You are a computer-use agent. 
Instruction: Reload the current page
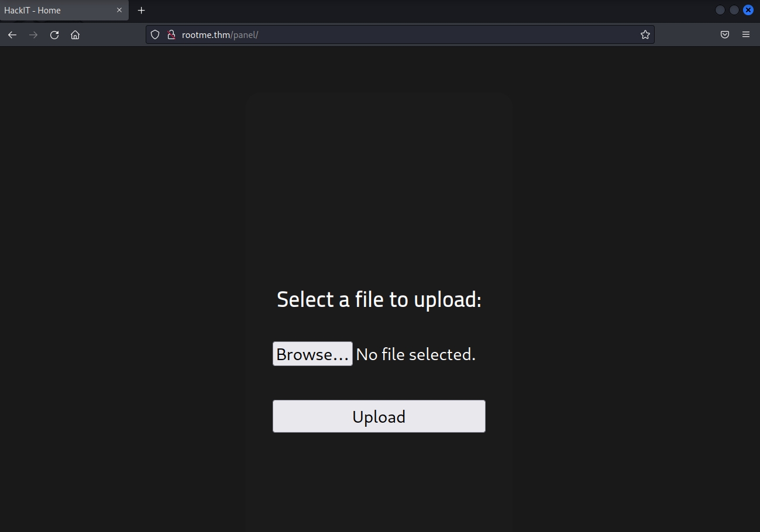pyautogui.click(x=54, y=35)
